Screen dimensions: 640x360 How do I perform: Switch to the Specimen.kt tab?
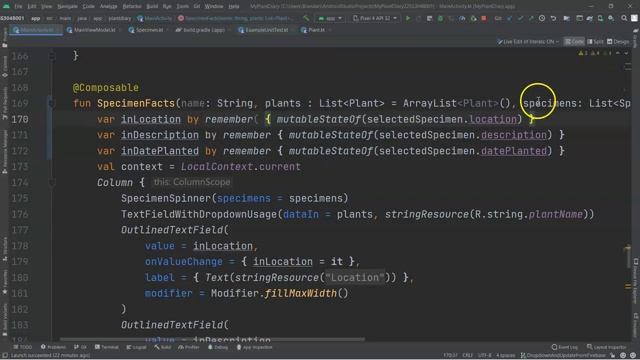tap(149, 30)
